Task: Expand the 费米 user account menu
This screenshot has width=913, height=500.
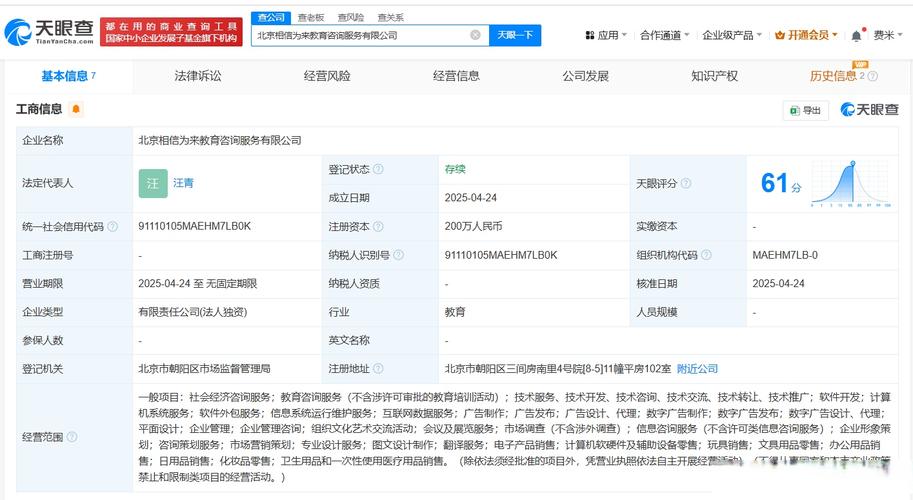Action: pyautogui.click(x=887, y=36)
